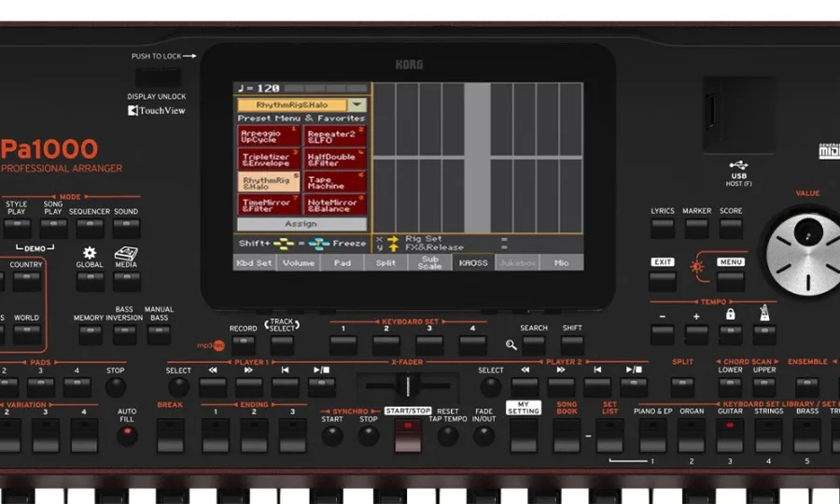Image resolution: width=840 pixels, height=504 pixels.
Task: Toggle the Split button
Action: pyautogui.click(x=682, y=386)
